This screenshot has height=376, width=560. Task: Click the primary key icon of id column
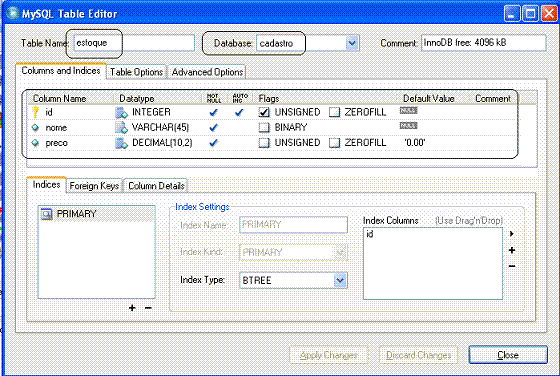pos(35,112)
